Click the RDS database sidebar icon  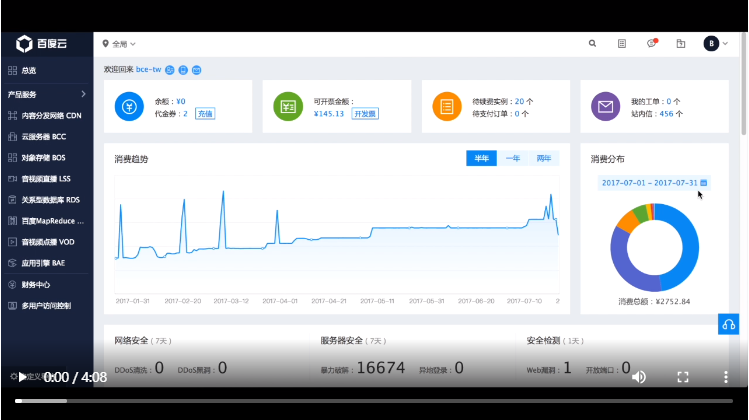(x=12, y=200)
